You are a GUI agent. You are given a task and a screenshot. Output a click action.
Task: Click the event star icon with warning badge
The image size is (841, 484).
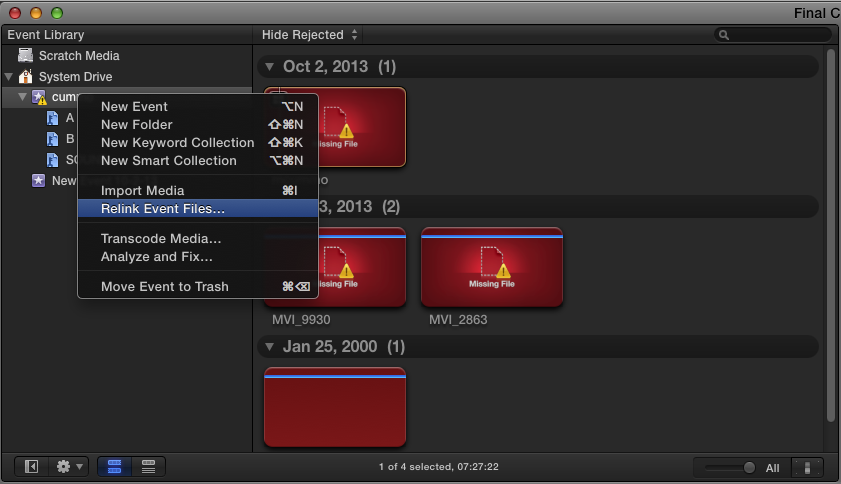pos(39,97)
